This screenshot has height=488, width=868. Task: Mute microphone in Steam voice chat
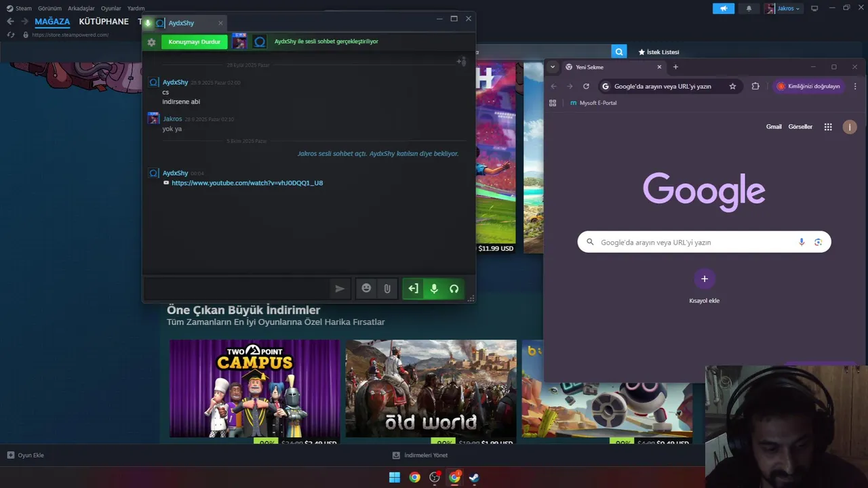(x=434, y=289)
